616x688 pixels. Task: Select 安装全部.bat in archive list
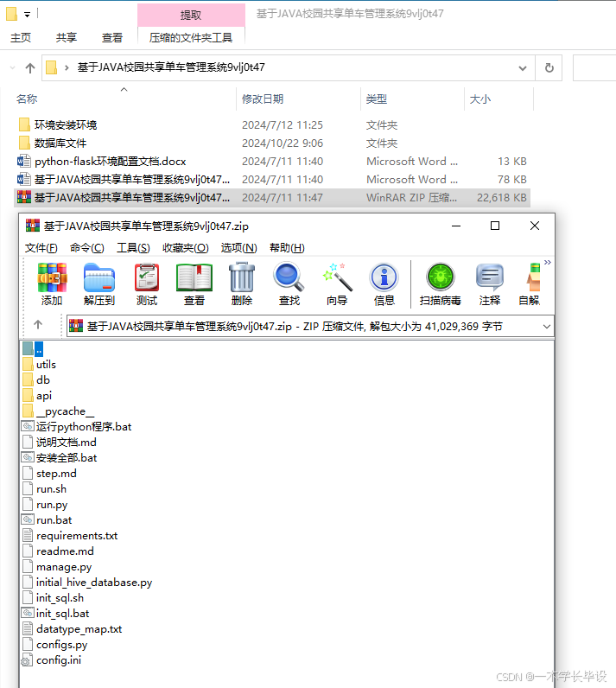pyautogui.click(x=60, y=458)
